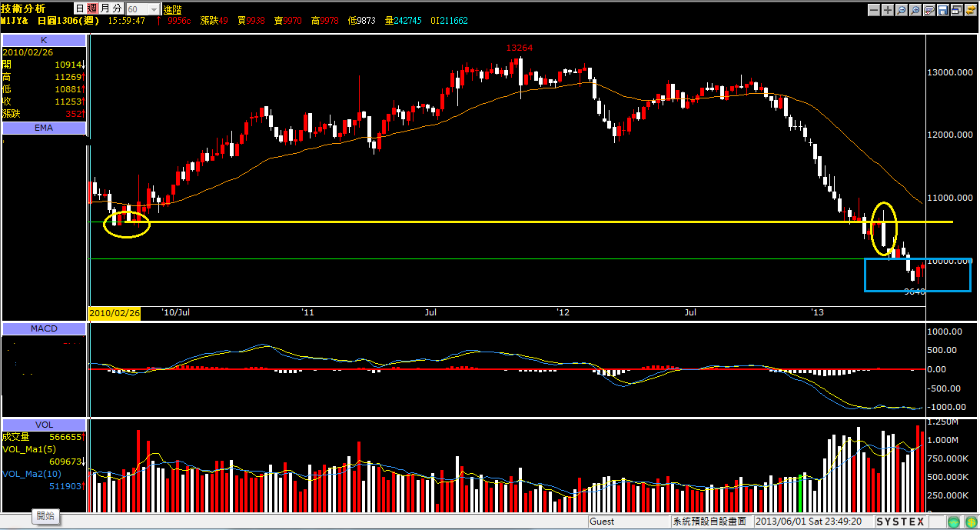This screenshot has width=980, height=530.
Task: Switch to 分 minute period
Action: point(116,8)
